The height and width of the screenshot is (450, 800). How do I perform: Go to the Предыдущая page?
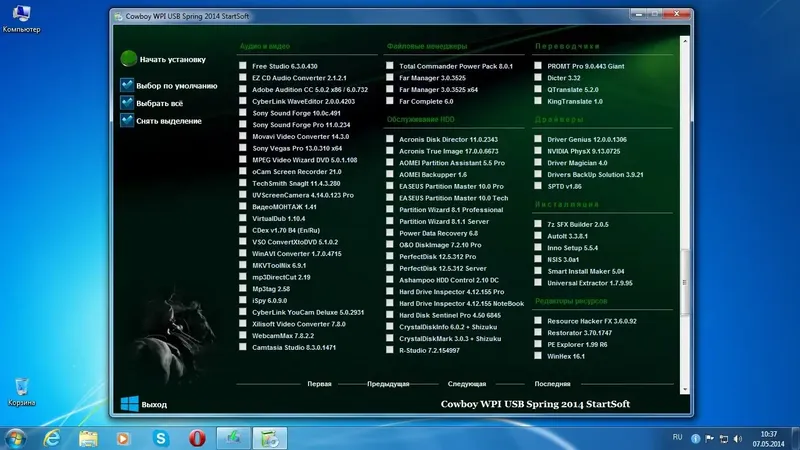click(x=388, y=384)
